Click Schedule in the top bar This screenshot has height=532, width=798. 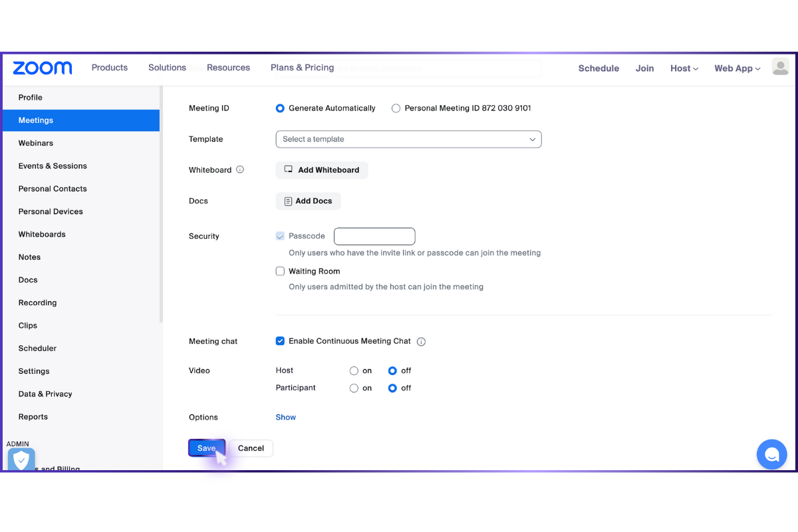click(598, 68)
